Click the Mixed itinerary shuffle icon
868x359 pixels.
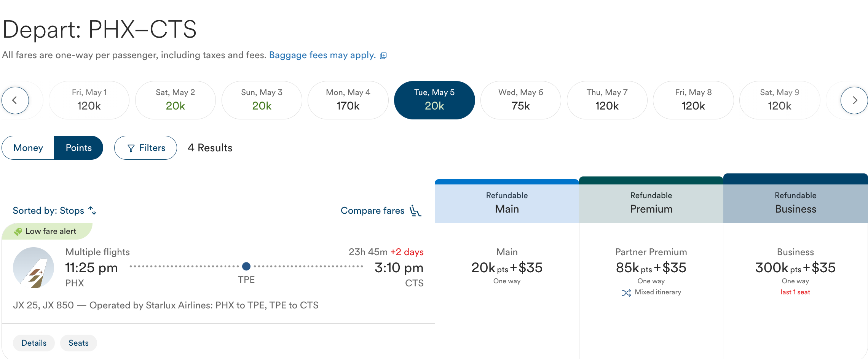click(x=626, y=292)
